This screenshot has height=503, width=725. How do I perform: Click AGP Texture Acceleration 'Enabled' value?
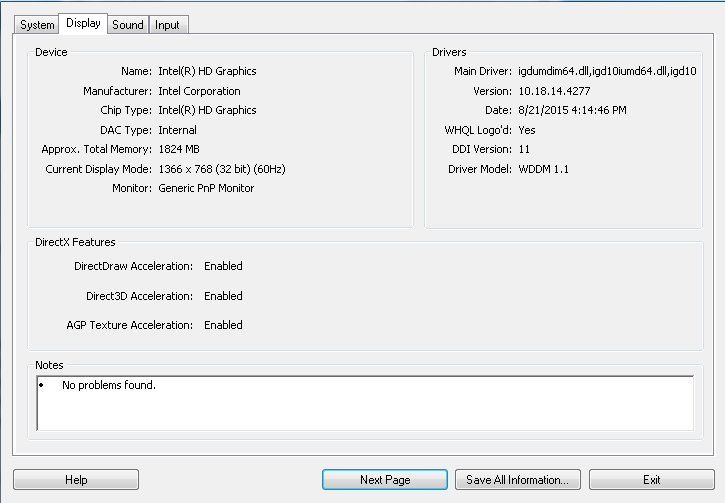tap(223, 325)
